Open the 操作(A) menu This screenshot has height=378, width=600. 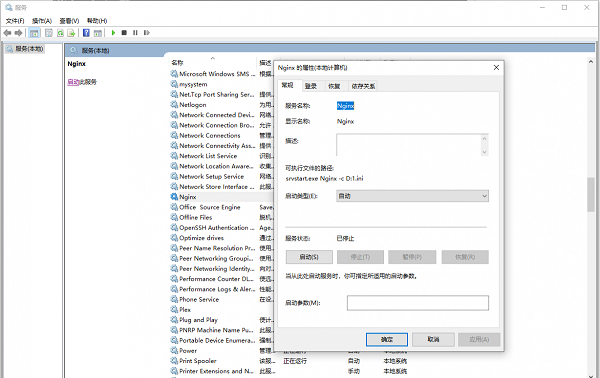pos(42,21)
